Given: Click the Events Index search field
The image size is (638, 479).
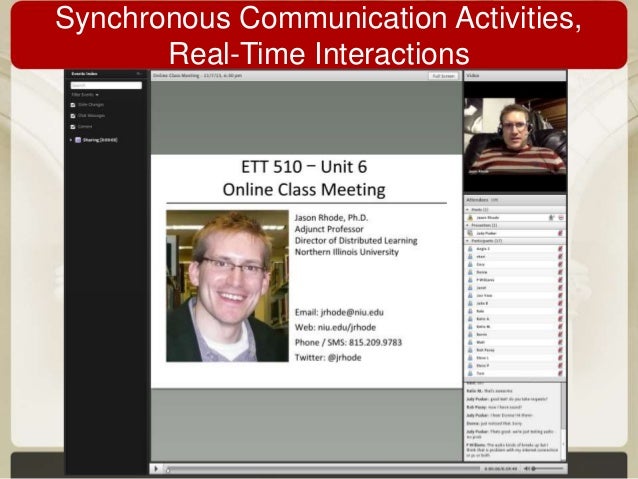Looking at the screenshot, I should pyautogui.click(x=106, y=85).
